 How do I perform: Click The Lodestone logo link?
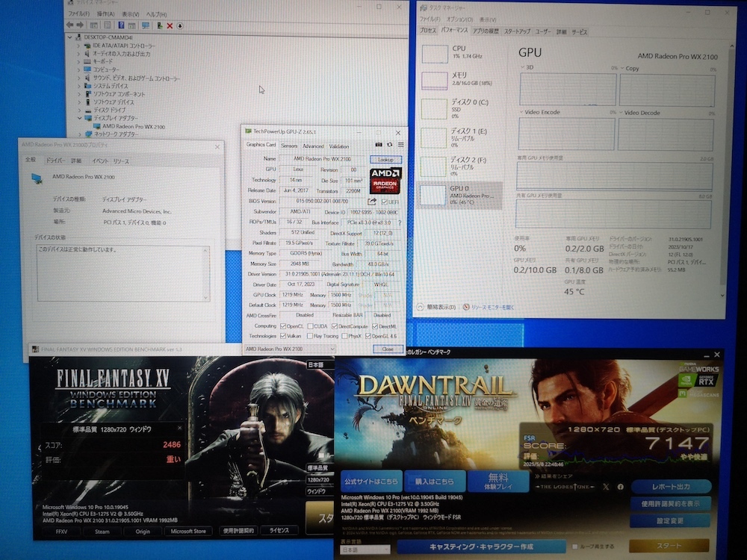565,487
